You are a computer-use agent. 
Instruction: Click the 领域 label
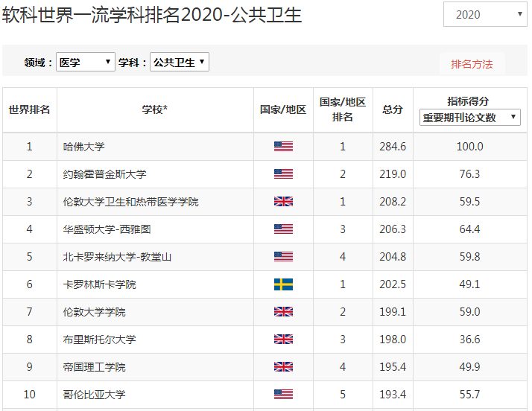(x=38, y=63)
